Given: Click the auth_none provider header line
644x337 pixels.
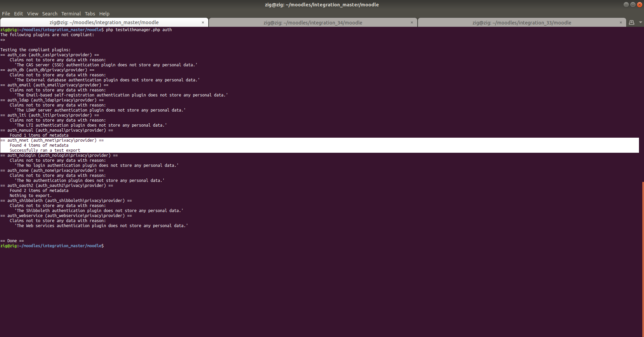Looking at the screenshot, I should (52, 171).
